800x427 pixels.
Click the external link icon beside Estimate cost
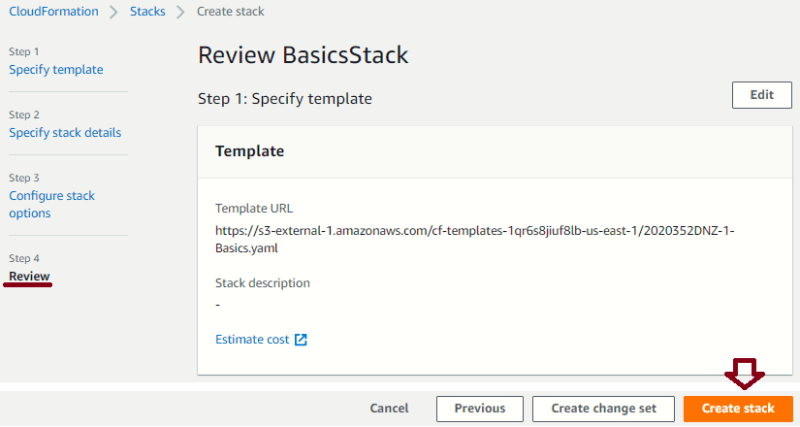pyautogui.click(x=301, y=340)
